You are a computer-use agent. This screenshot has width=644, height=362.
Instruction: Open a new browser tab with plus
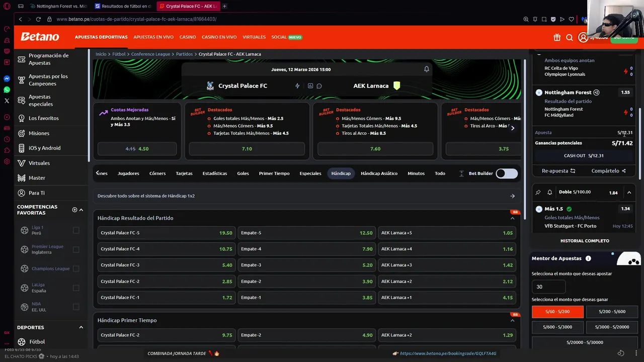point(224,7)
